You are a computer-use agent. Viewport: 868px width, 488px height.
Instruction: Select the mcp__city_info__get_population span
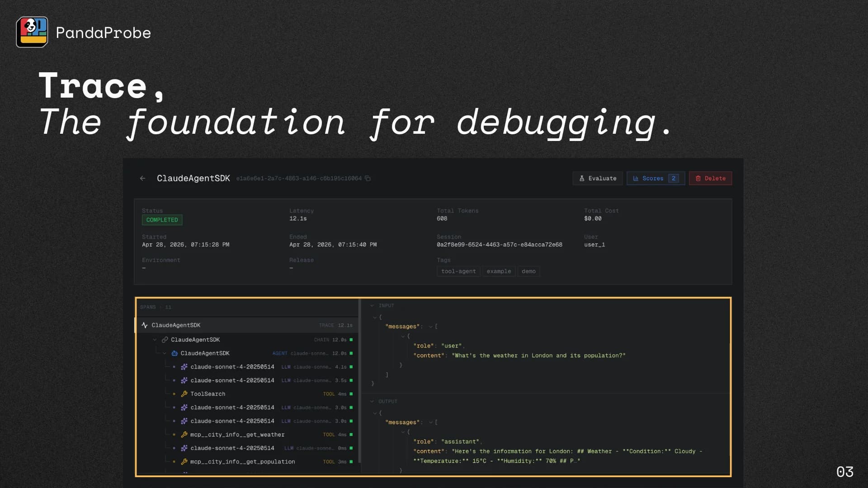[242, 462]
